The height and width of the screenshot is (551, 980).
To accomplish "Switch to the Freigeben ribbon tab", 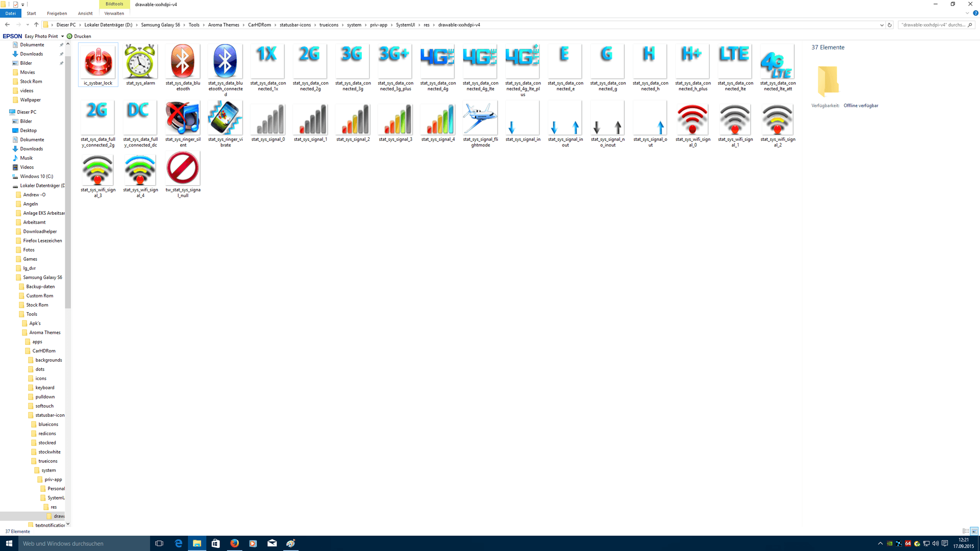I will pyautogui.click(x=57, y=13).
